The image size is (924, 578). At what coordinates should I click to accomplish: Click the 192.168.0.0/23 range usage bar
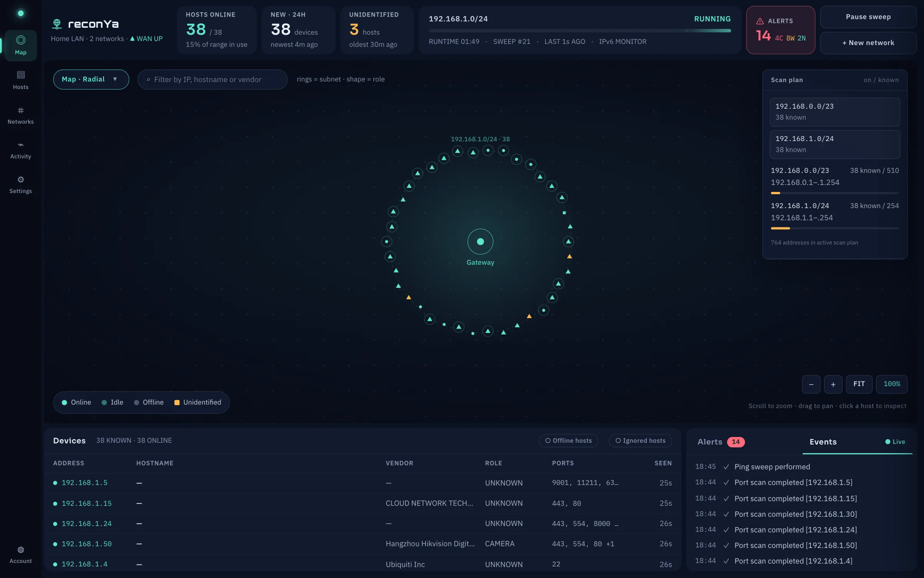(x=835, y=193)
